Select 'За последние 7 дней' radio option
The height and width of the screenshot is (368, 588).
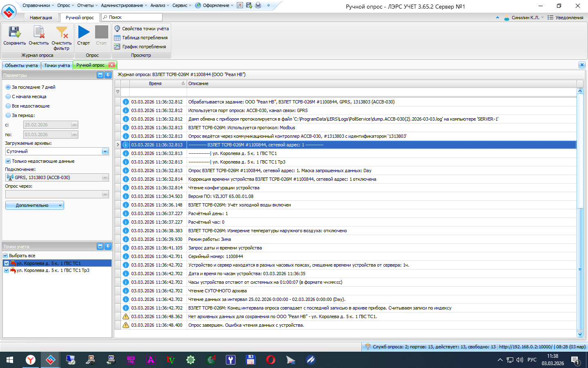coord(8,87)
